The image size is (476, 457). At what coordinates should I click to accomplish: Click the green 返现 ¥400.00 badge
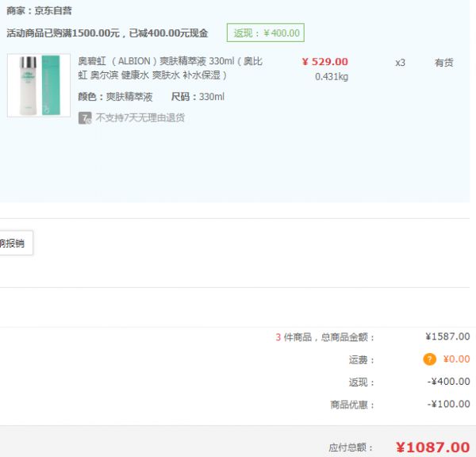point(266,33)
